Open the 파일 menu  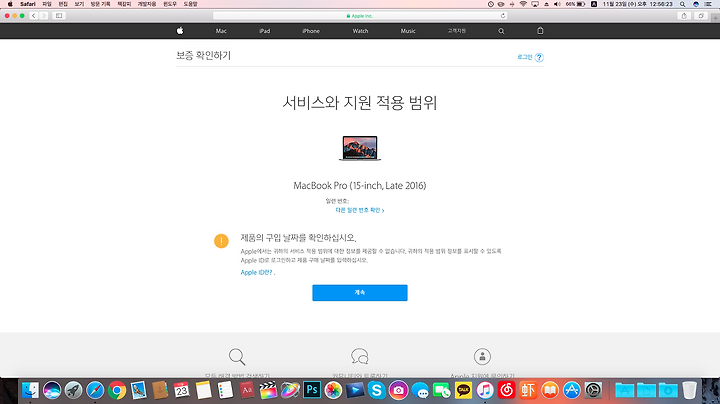click(x=47, y=4)
